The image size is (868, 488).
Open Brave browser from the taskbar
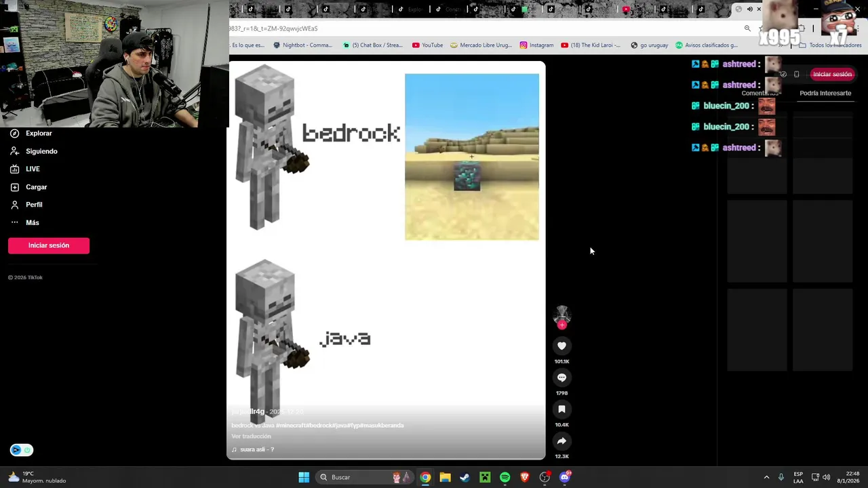coord(524,477)
